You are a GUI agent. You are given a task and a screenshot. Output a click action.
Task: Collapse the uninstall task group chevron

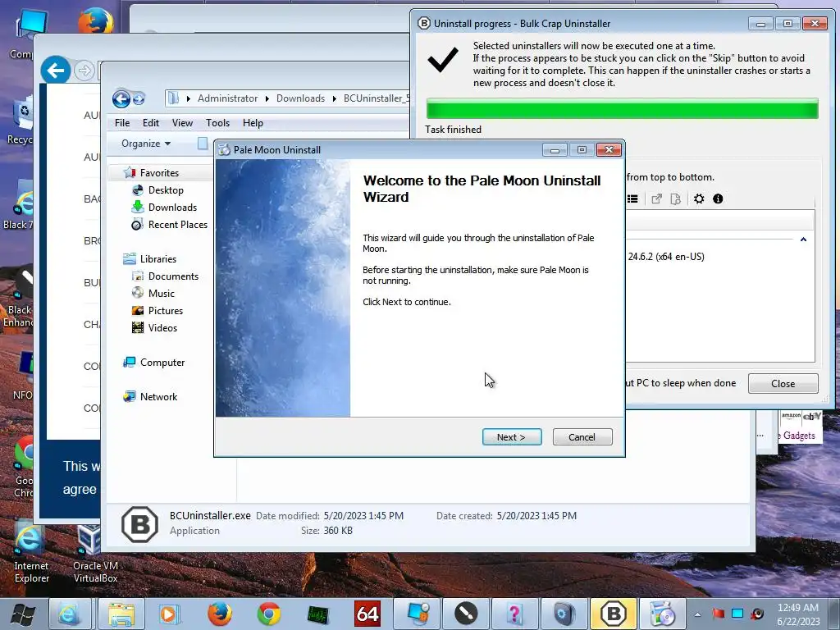pyautogui.click(x=803, y=240)
